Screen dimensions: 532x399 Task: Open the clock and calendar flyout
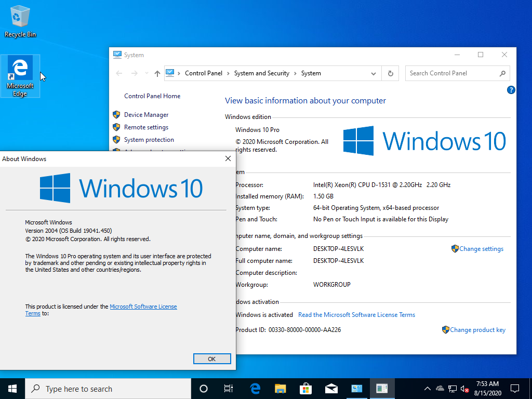coord(487,389)
